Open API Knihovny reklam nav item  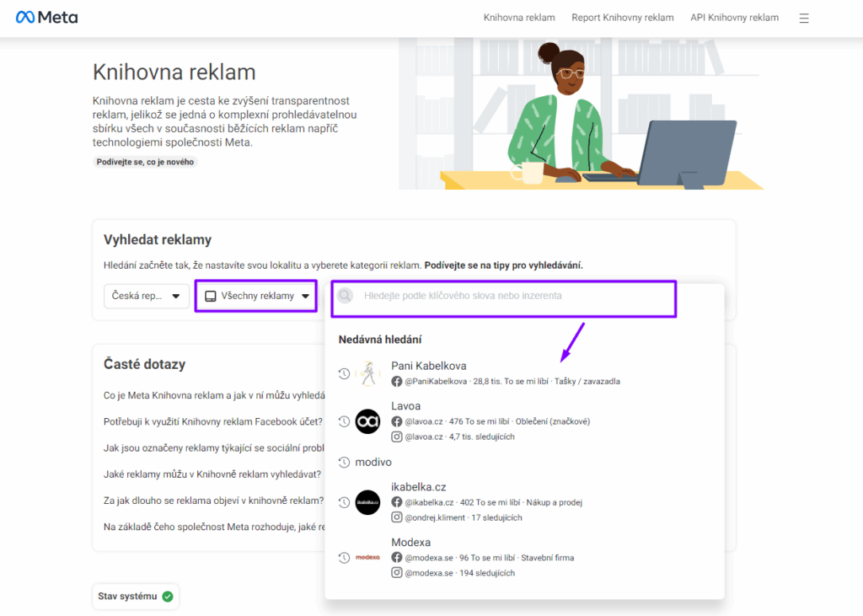click(x=734, y=18)
